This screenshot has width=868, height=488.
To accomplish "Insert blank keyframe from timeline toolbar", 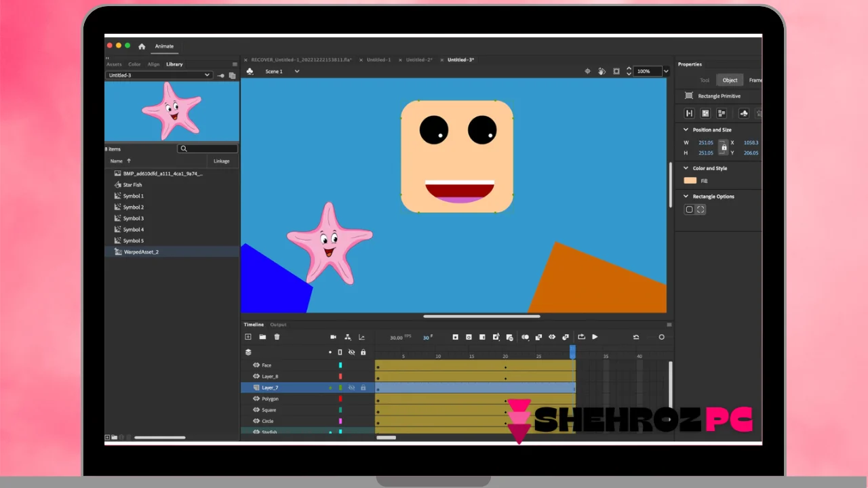I will (x=469, y=337).
